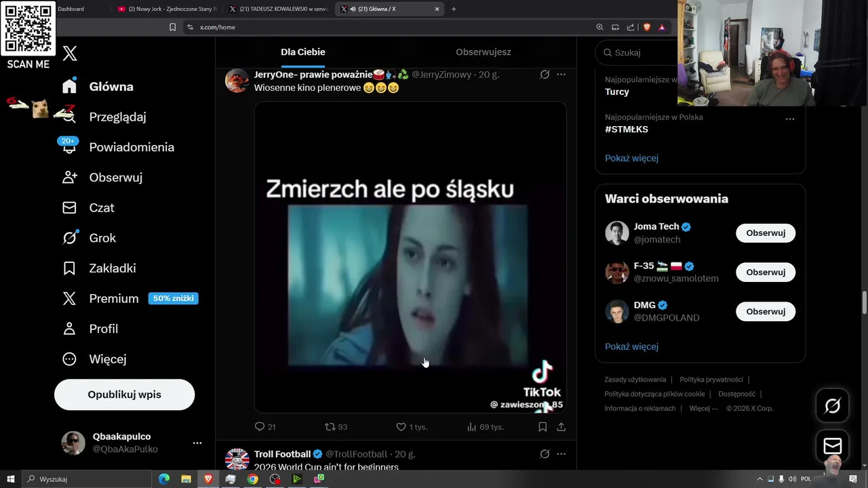Open Przeglądaj explore page
The height and width of the screenshot is (488, 868).
(117, 117)
